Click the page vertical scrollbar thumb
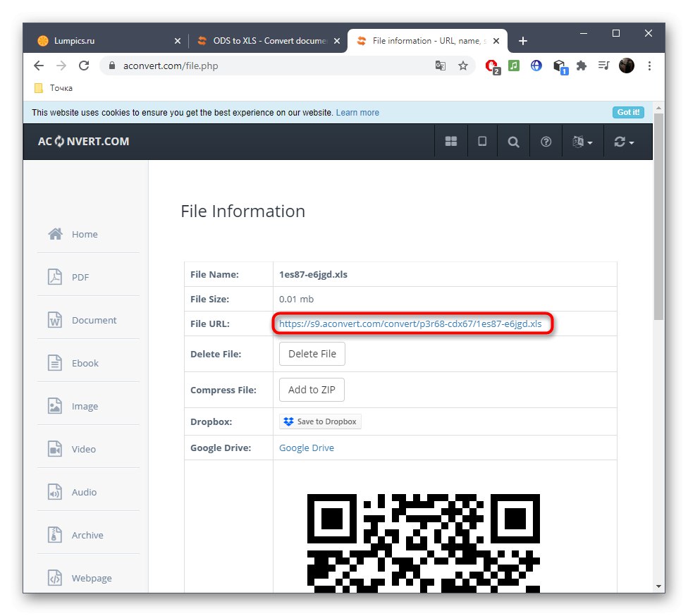 tap(658, 216)
